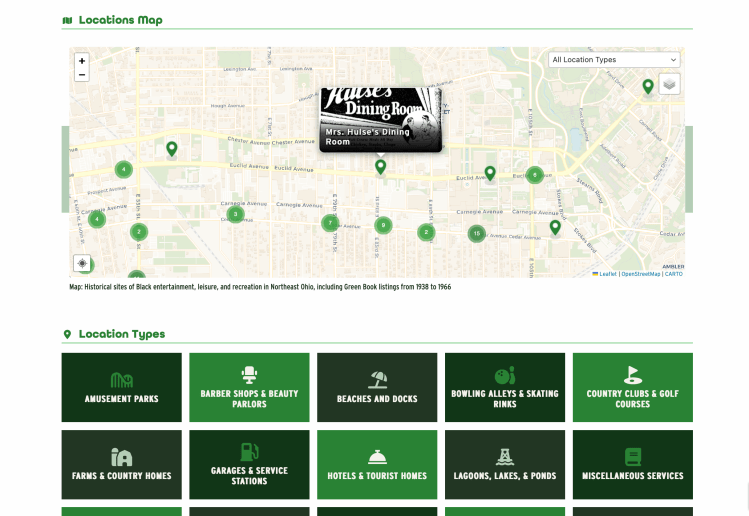
Task: Open Garages & Service Stations category
Action: click(249, 465)
